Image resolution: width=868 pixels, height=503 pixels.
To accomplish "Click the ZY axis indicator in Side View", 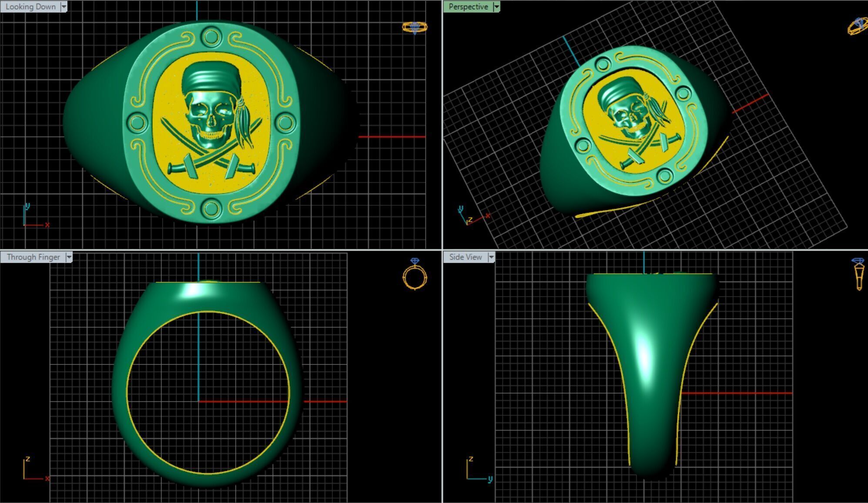I will (479, 469).
